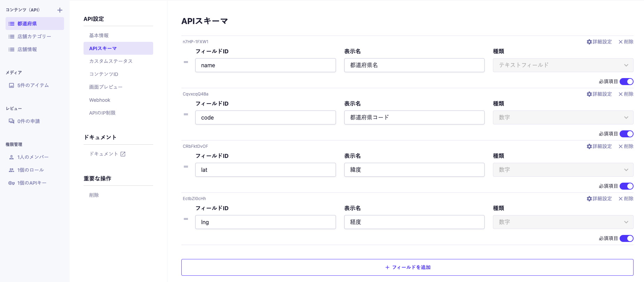This screenshot has width=644, height=282.
Task: Open the 種類 dropdown for lng field
Action: point(563,222)
